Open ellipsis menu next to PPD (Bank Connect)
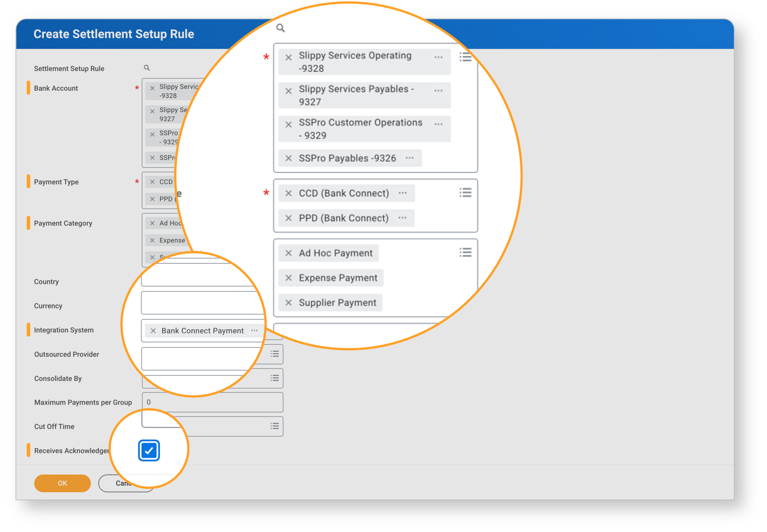 click(x=402, y=218)
